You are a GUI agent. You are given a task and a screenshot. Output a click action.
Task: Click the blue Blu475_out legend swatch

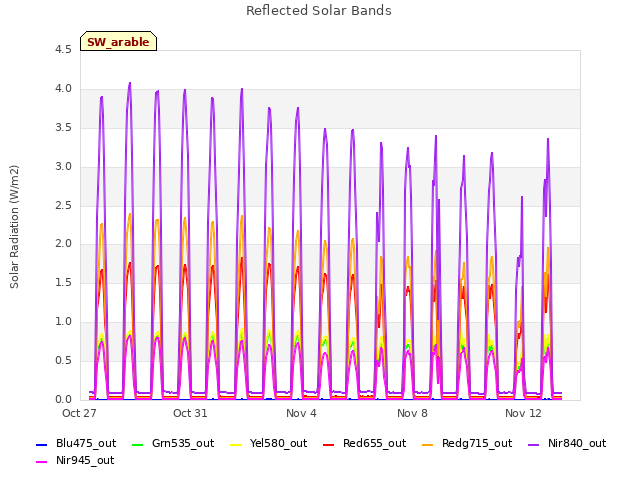coord(42,444)
